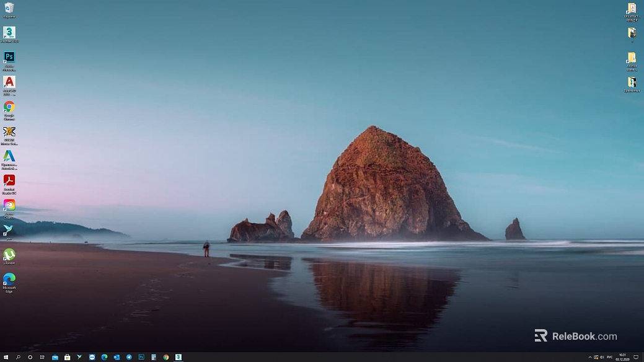Click the volume speaker icon in tray

click(x=602, y=357)
